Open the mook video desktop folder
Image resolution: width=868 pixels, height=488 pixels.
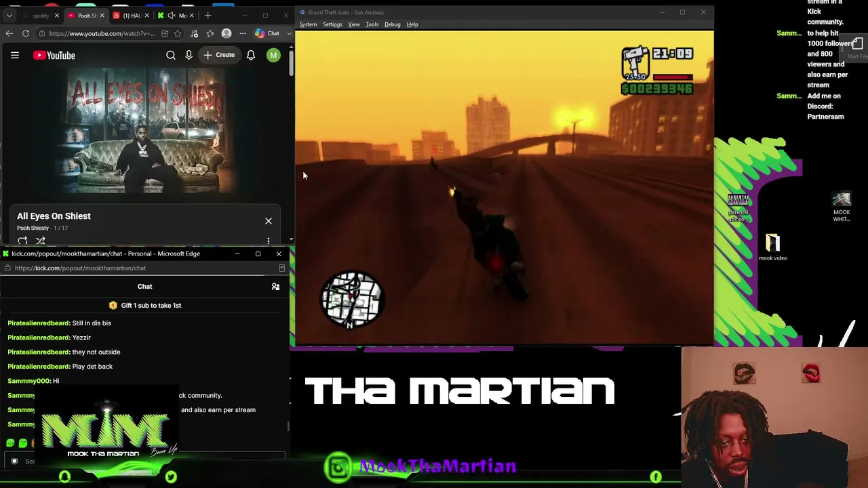click(773, 247)
